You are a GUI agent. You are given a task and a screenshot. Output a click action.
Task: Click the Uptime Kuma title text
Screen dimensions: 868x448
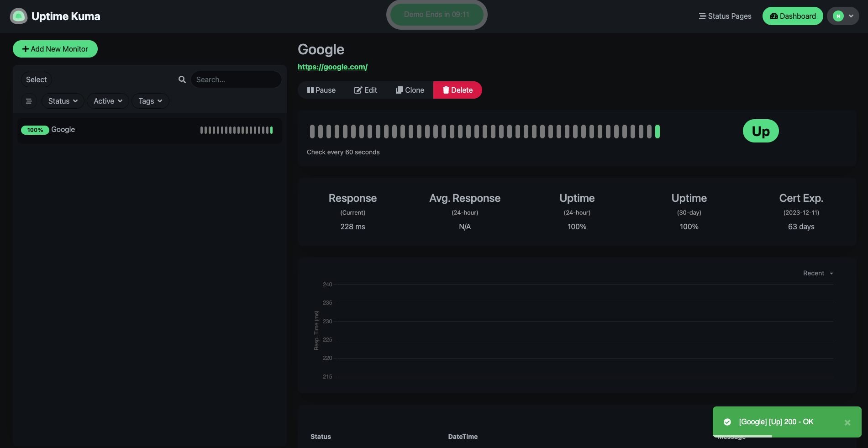[x=66, y=16]
